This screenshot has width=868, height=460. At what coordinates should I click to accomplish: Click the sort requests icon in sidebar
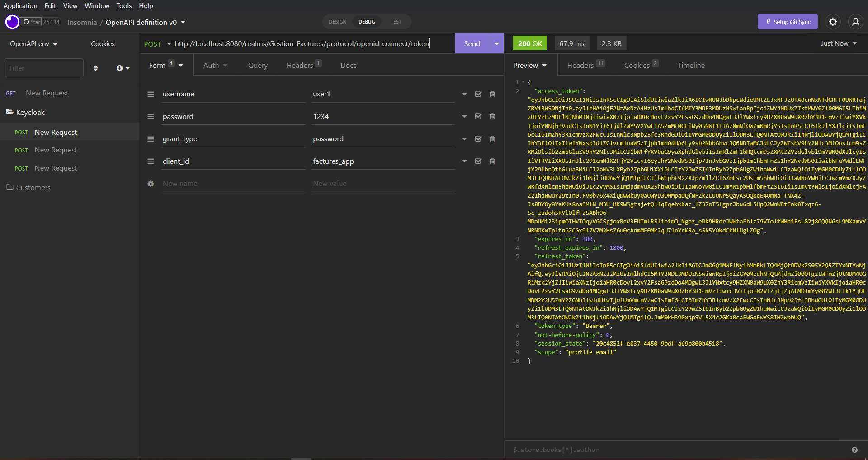[95, 67]
